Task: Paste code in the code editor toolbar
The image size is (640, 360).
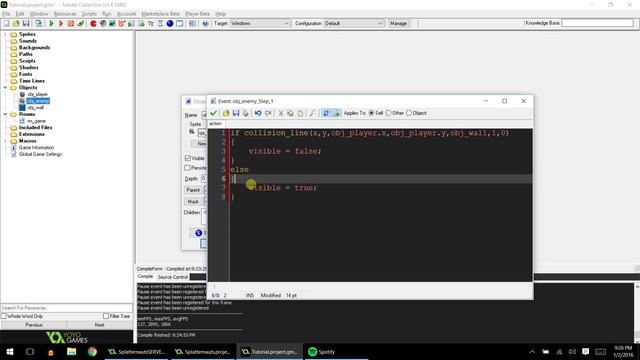Action: pos(300,113)
